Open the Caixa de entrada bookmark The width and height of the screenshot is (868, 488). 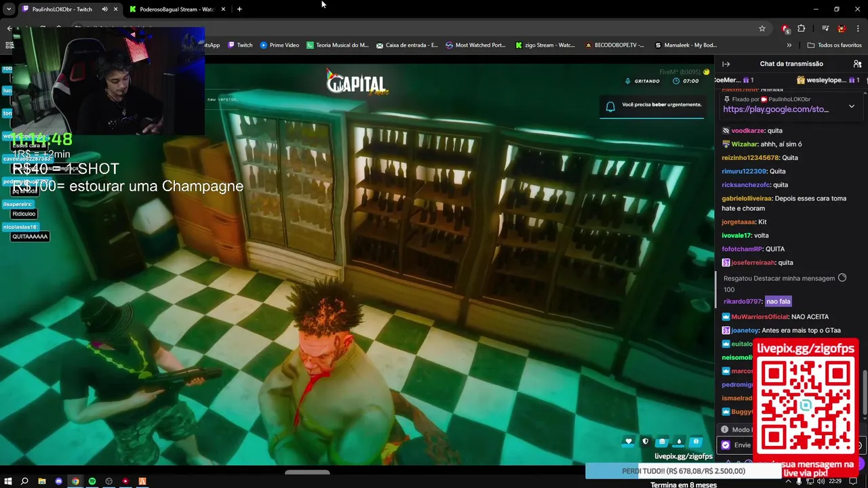407,45
